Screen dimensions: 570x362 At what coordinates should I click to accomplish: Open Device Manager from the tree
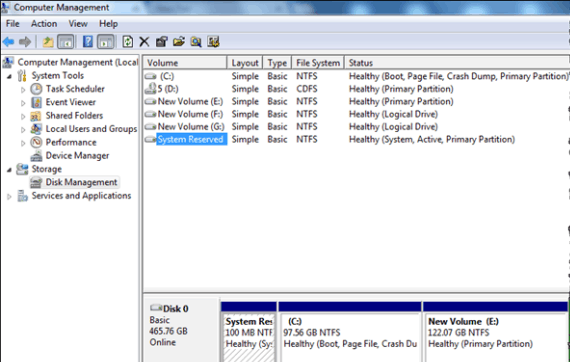click(x=77, y=156)
